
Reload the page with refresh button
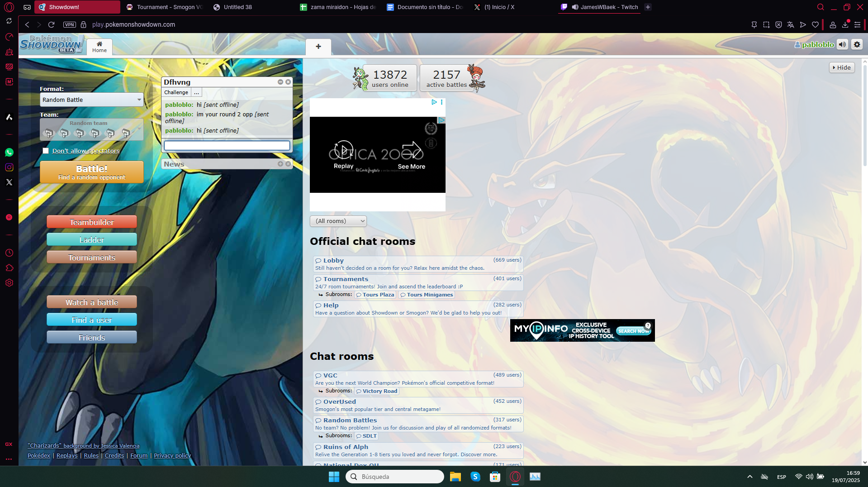pyautogui.click(x=51, y=24)
